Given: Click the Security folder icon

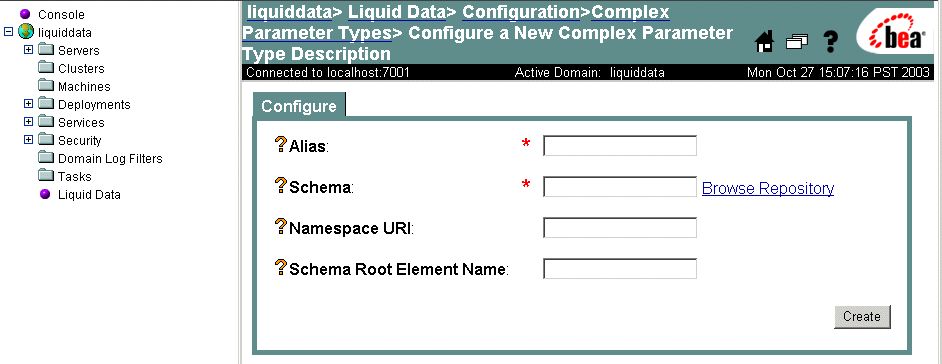Looking at the screenshot, I should (46, 140).
